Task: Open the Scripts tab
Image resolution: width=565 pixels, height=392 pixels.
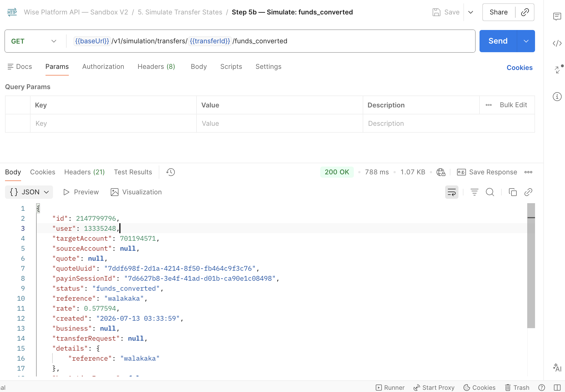Action: 231,67
